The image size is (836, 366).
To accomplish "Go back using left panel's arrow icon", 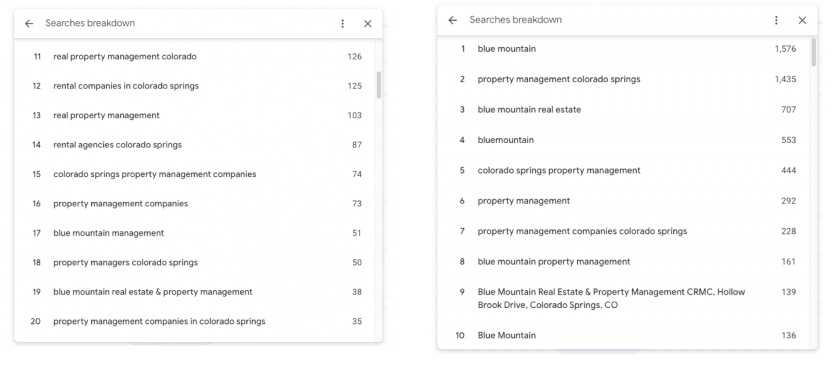I will click(29, 23).
